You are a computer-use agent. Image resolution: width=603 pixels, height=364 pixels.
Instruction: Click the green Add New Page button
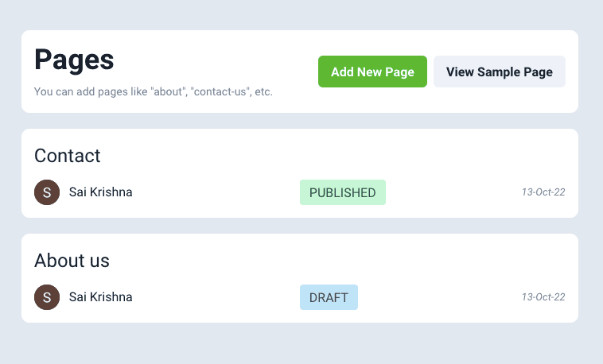click(372, 72)
